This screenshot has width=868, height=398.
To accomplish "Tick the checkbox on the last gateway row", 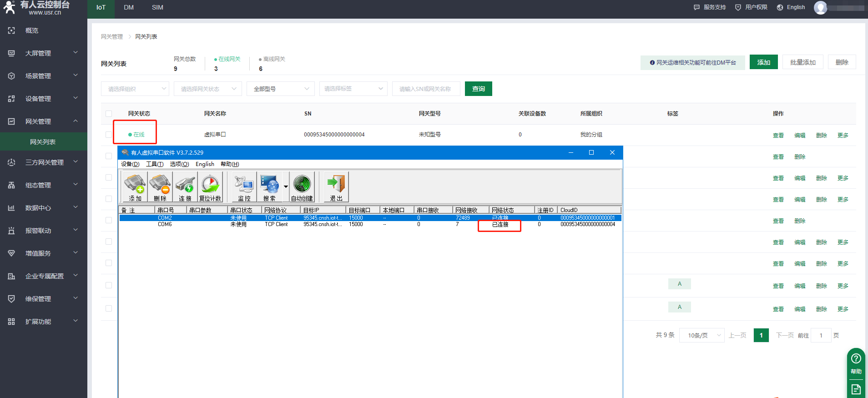I will [x=109, y=308].
